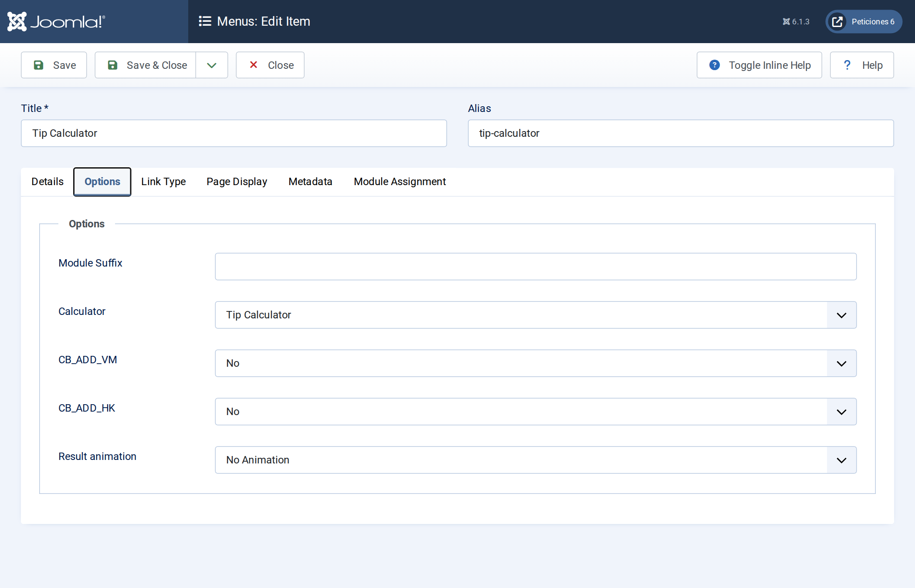The width and height of the screenshot is (915, 588).
Task: Open the Help button
Action: pos(862,65)
